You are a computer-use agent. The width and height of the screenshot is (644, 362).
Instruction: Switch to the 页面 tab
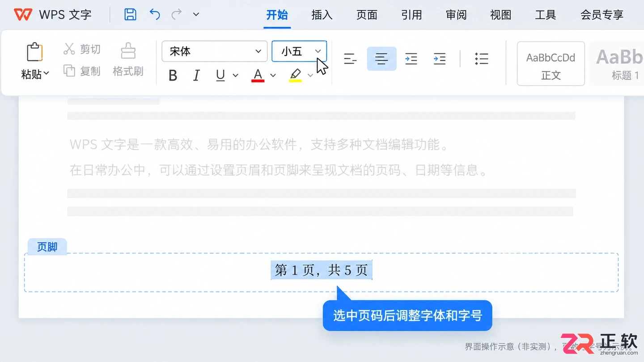click(x=367, y=15)
